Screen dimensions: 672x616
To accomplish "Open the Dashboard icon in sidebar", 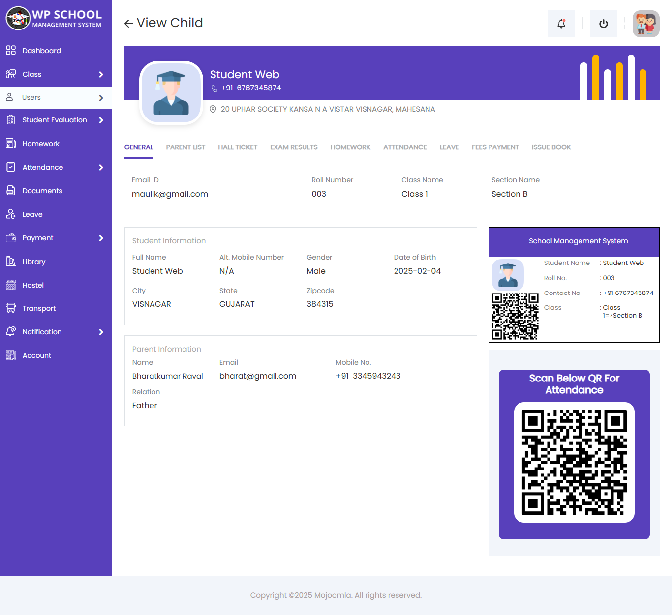I will (11, 50).
